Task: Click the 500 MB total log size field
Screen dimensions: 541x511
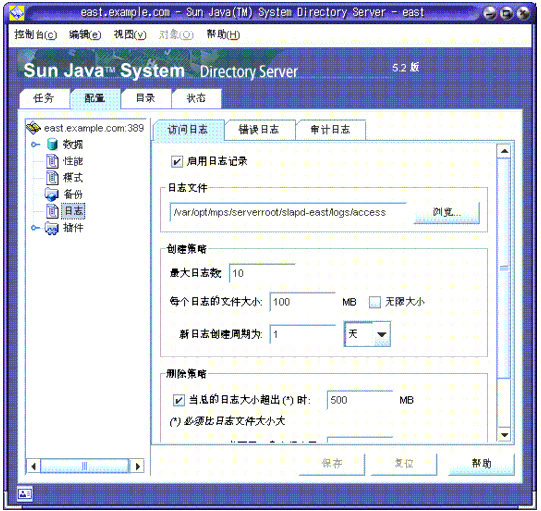Action: [x=360, y=400]
